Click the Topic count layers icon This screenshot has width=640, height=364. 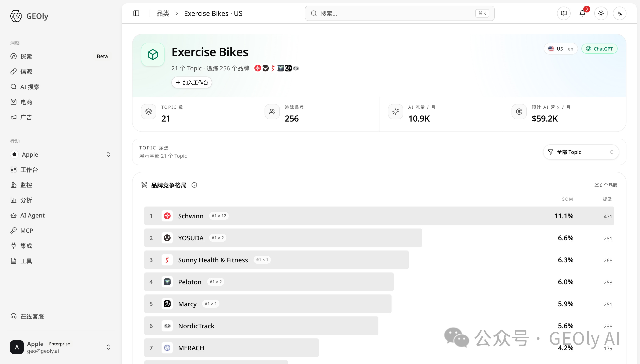click(x=148, y=111)
